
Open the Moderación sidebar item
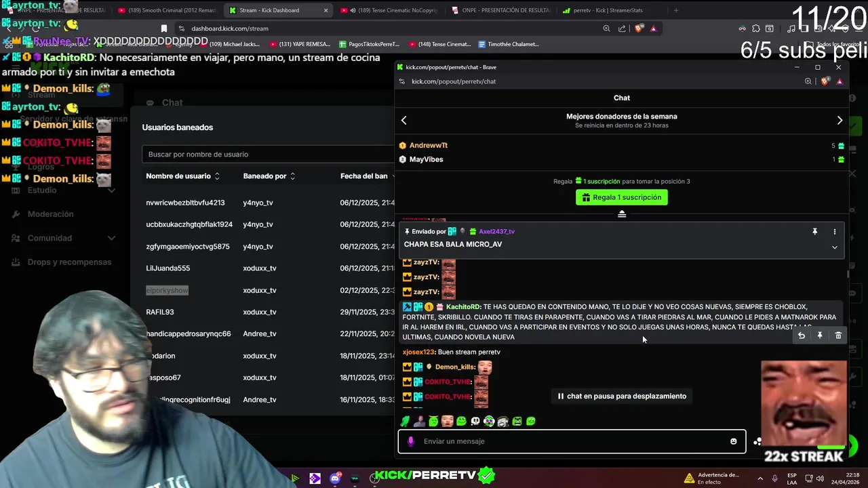(x=50, y=214)
